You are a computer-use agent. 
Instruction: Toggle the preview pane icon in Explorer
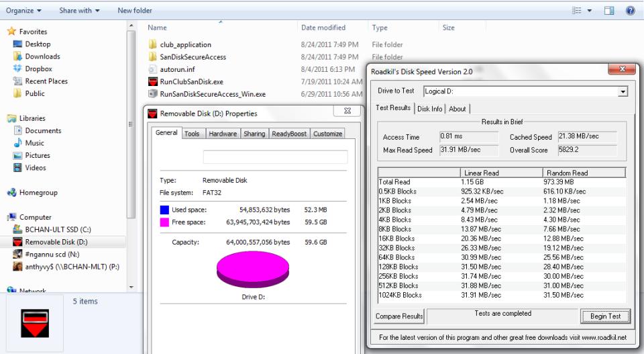609,11
